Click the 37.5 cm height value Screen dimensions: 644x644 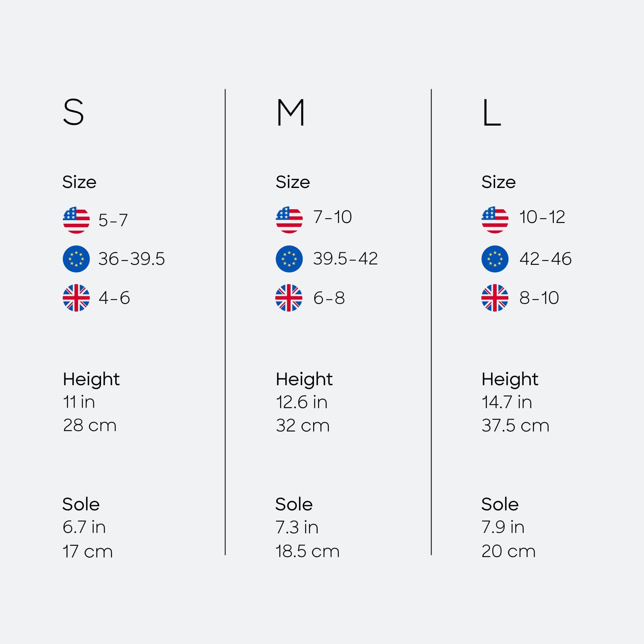pyautogui.click(x=515, y=425)
